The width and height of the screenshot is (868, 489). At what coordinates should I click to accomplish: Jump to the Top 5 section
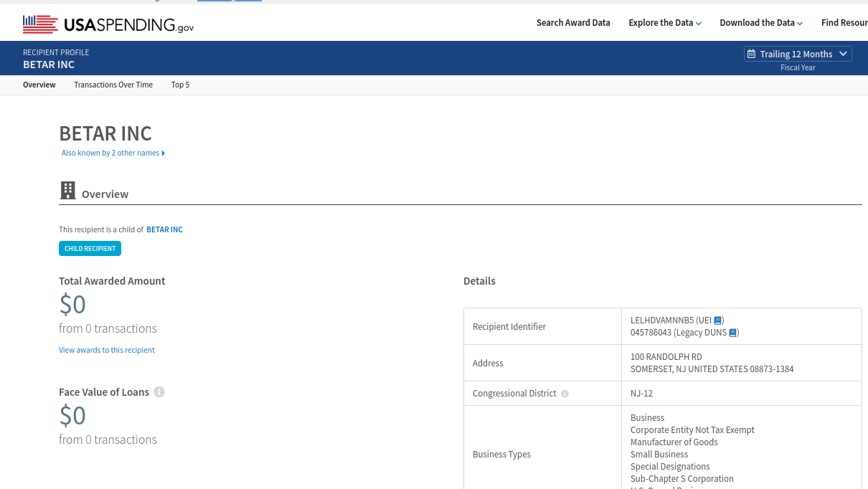tap(180, 85)
